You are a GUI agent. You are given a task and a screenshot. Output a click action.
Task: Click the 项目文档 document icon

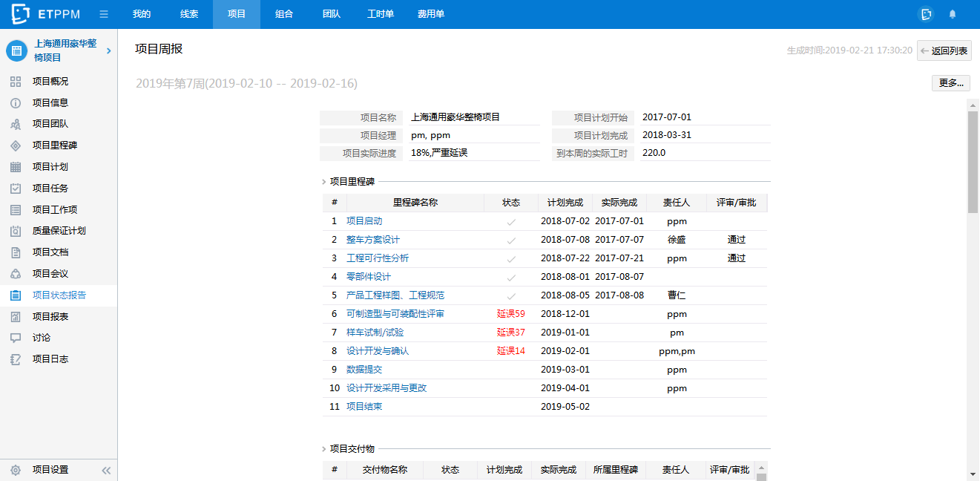click(16, 252)
